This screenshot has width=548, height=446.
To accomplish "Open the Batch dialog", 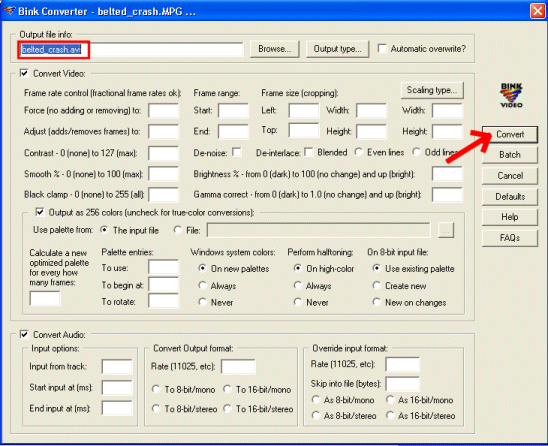I will [x=510, y=155].
